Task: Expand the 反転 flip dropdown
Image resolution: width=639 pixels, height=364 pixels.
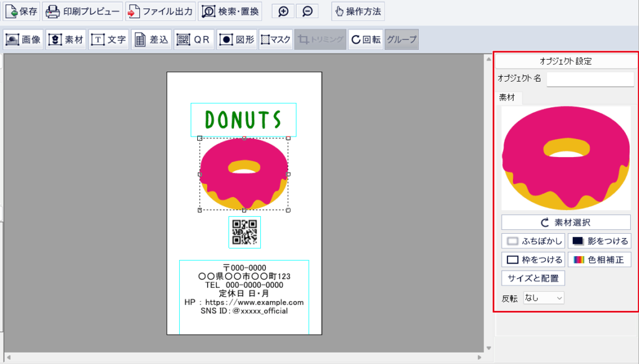Action: coord(544,298)
